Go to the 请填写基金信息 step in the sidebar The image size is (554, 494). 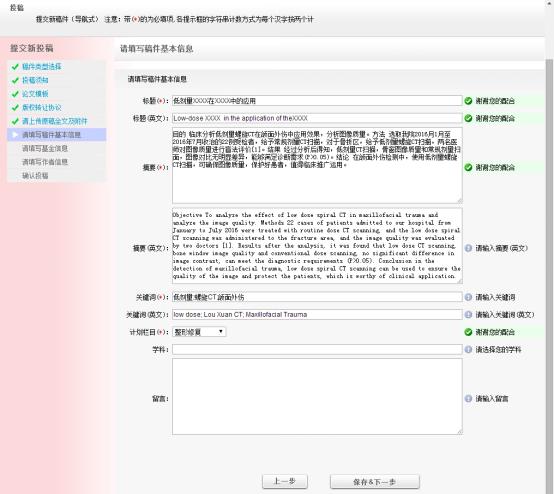coord(45,148)
